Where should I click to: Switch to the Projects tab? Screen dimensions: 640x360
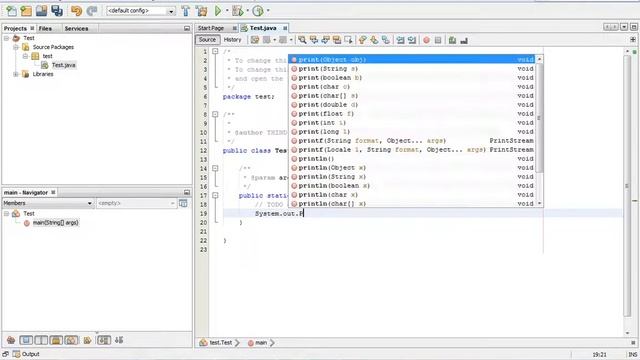[x=15, y=29]
